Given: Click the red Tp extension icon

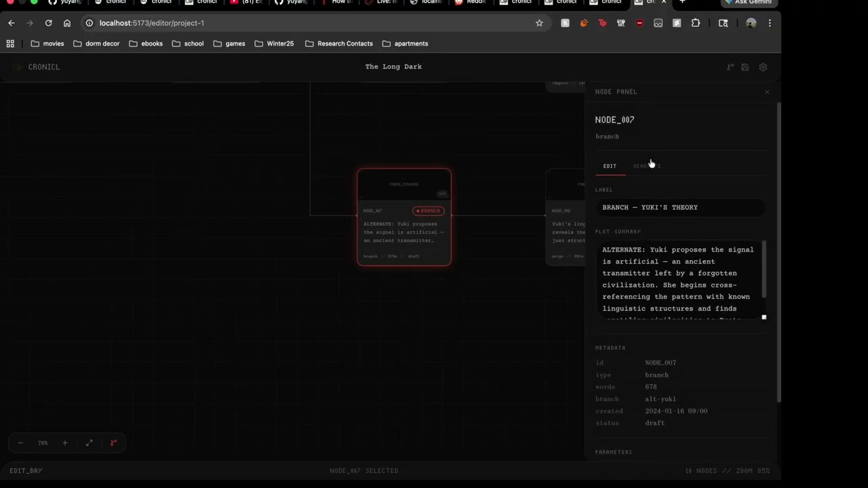Looking at the screenshot, I should (x=602, y=23).
